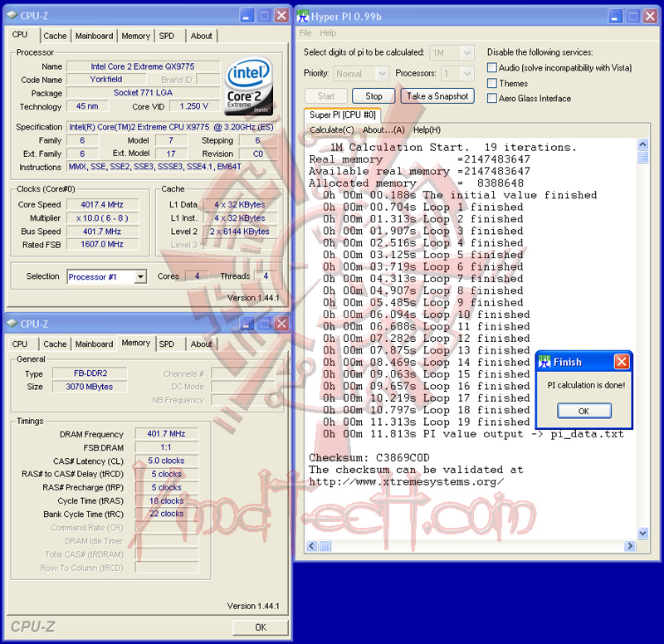
Task: Open About tab in top CPU-Z
Action: pyautogui.click(x=201, y=36)
